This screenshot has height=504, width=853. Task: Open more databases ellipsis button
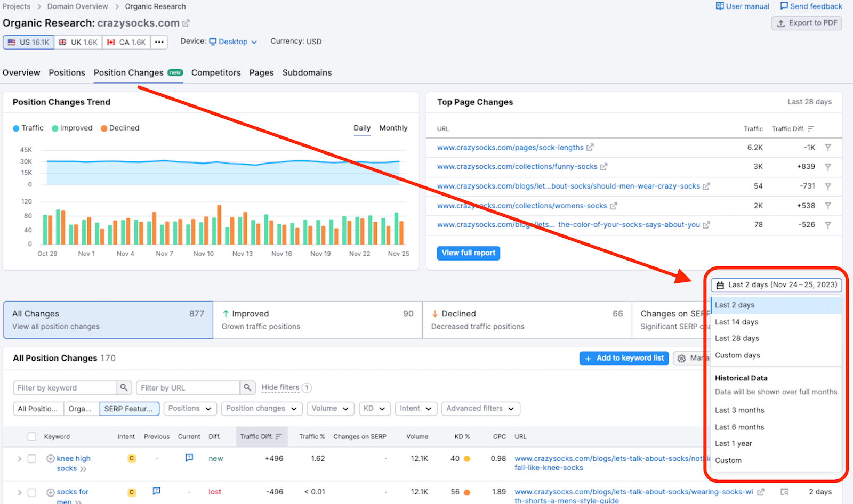[159, 42]
